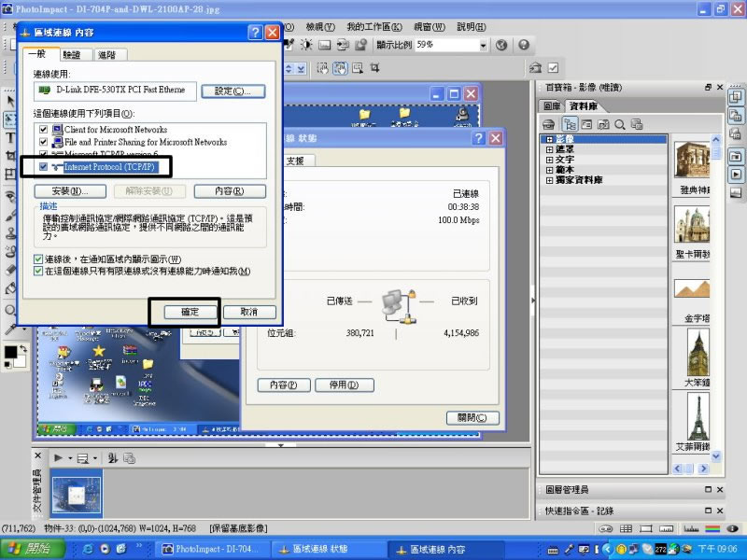Open the 說明(H) menu

(472, 27)
